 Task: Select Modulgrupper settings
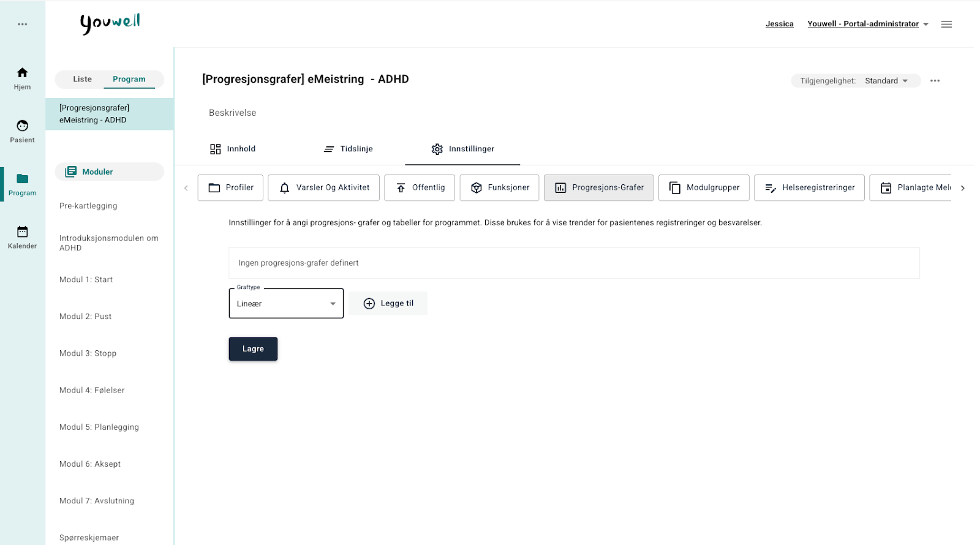pos(704,188)
